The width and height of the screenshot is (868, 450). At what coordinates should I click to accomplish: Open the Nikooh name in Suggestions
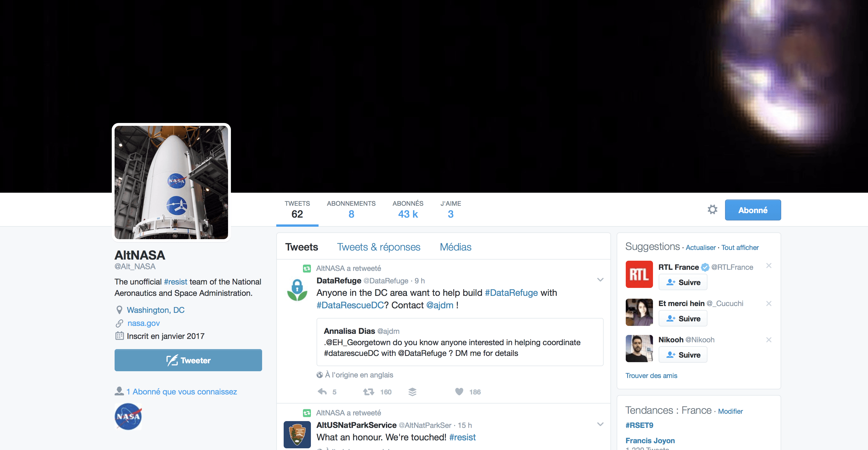coord(671,339)
